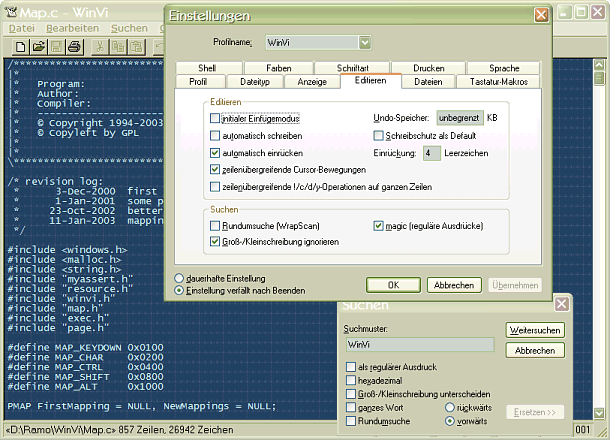This screenshot has height=440, width=610.
Task: Select rückwärts search direction
Action: coord(450,407)
